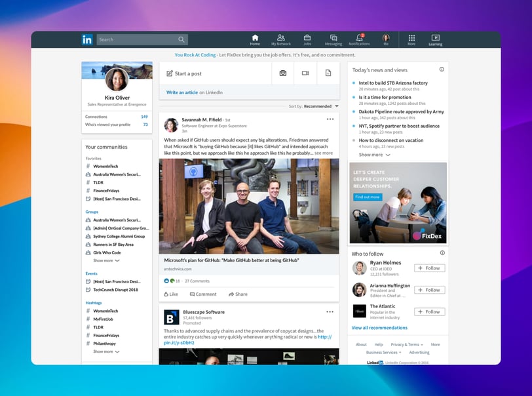532x396 pixels.
Task: Go to the Jobs tab
Action: pyautogui.click(x=307, y=40)
